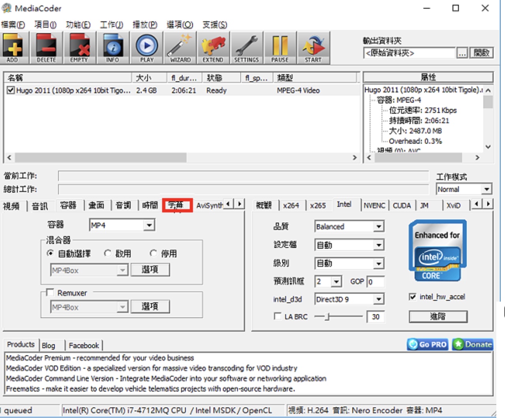Switch to the 概觀 tab

pos(264,206)
